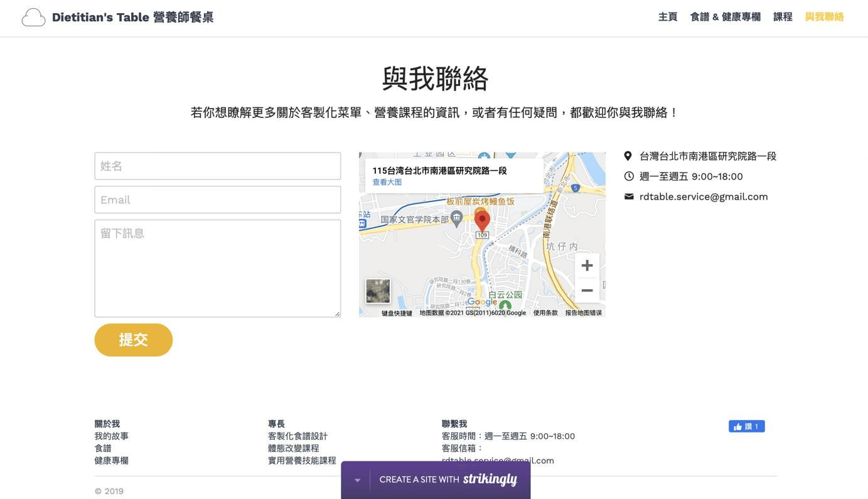Go to the 課程 page

782,17
